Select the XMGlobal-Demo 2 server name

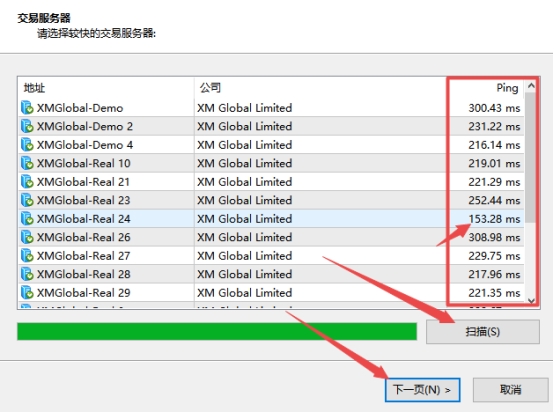(85, 126)
